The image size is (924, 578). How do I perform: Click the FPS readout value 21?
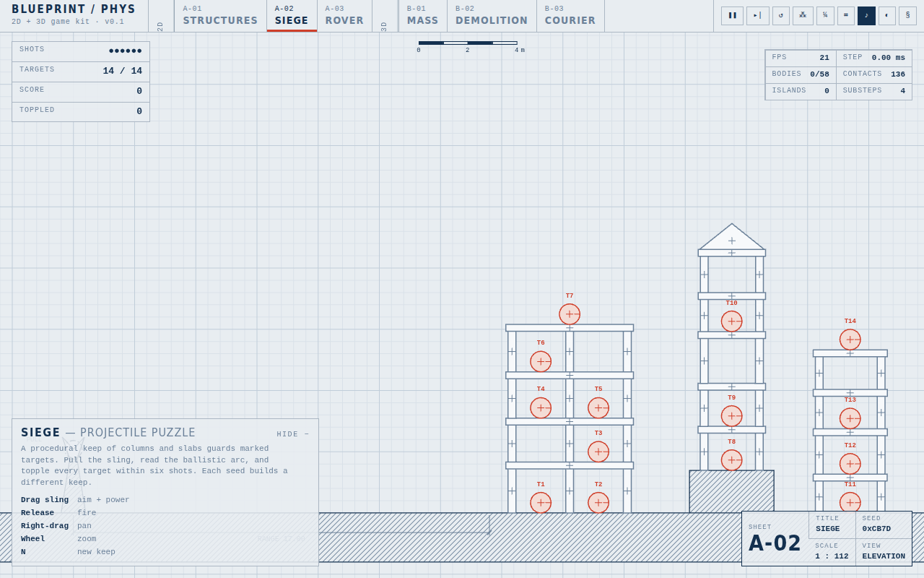pos(824,58)
